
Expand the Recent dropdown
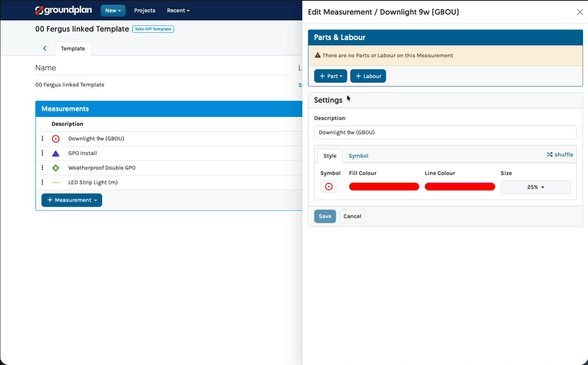178,10
